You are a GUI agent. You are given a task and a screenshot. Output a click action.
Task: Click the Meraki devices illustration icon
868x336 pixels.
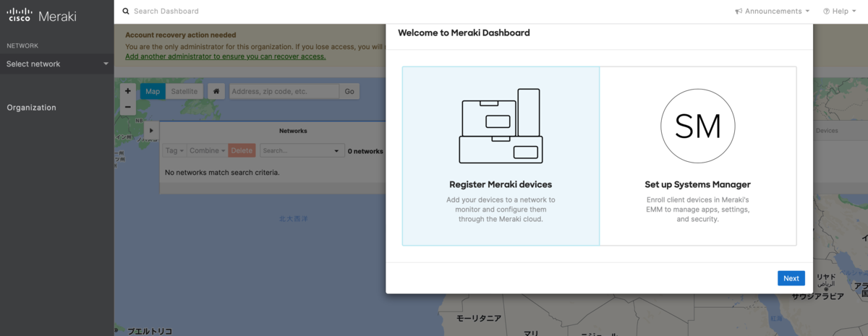[501, 126]
